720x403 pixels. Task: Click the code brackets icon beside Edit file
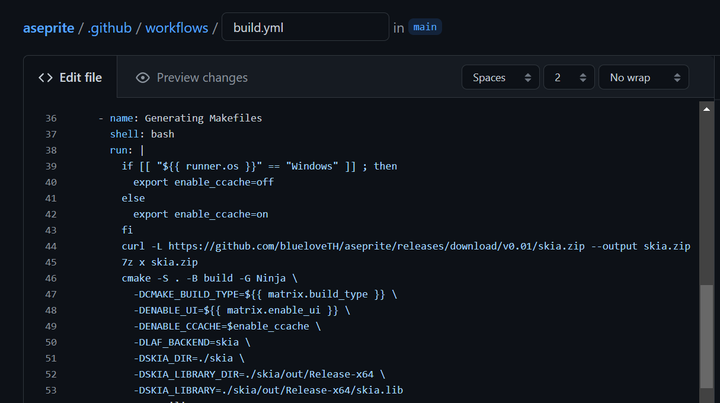pyautogui.click(x=45, y=78)
